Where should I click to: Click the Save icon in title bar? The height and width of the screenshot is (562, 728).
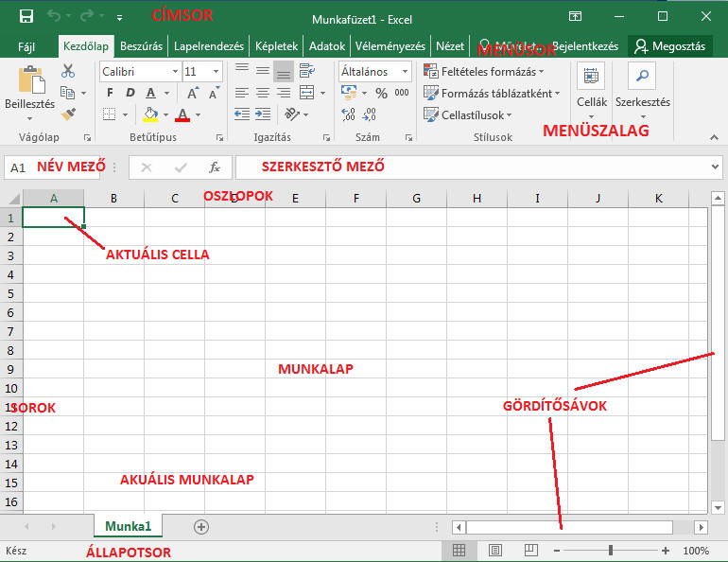(26, 17)
